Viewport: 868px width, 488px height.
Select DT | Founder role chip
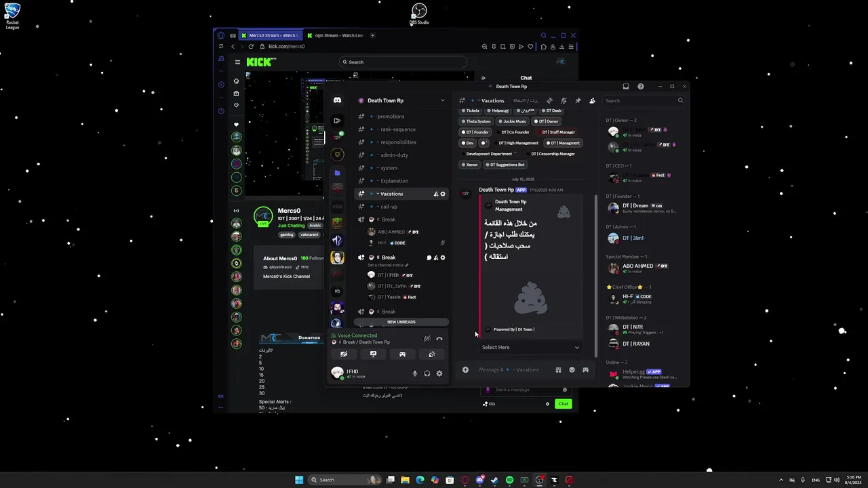[x=477, y=132]
